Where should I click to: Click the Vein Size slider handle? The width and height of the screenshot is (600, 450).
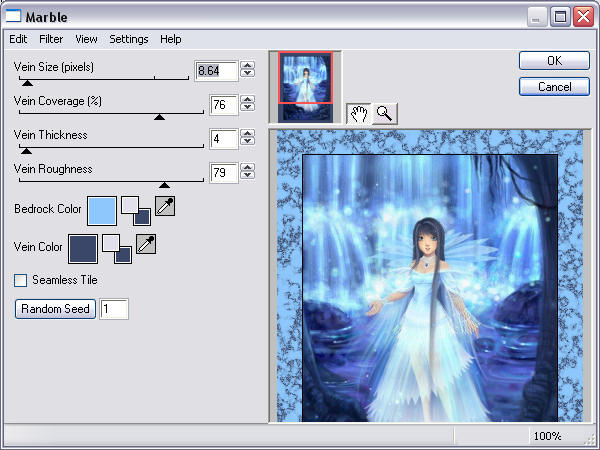coord(27,83)
